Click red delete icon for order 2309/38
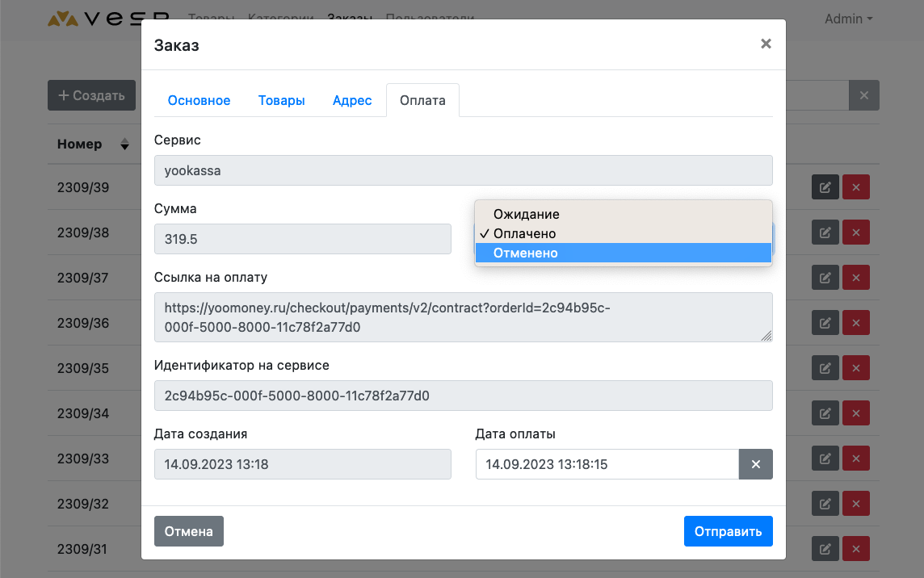Screen dimensions: 924x578 (855, 232)
